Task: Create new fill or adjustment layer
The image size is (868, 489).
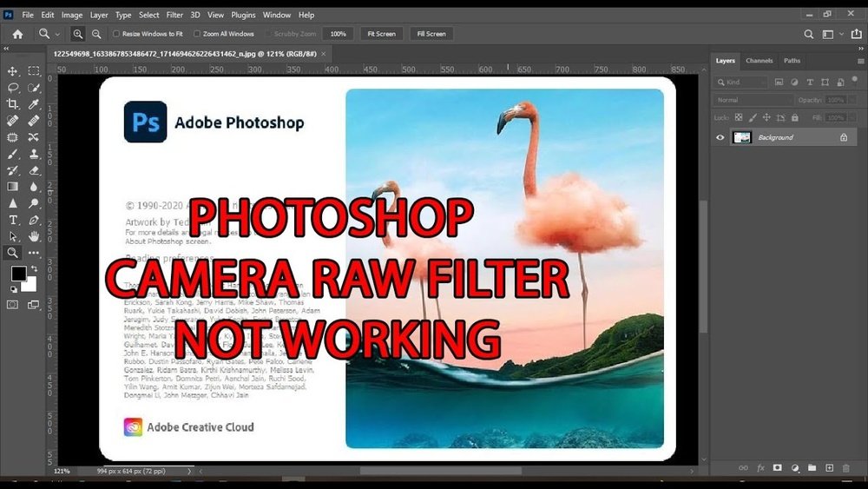Action: [795, 468]
